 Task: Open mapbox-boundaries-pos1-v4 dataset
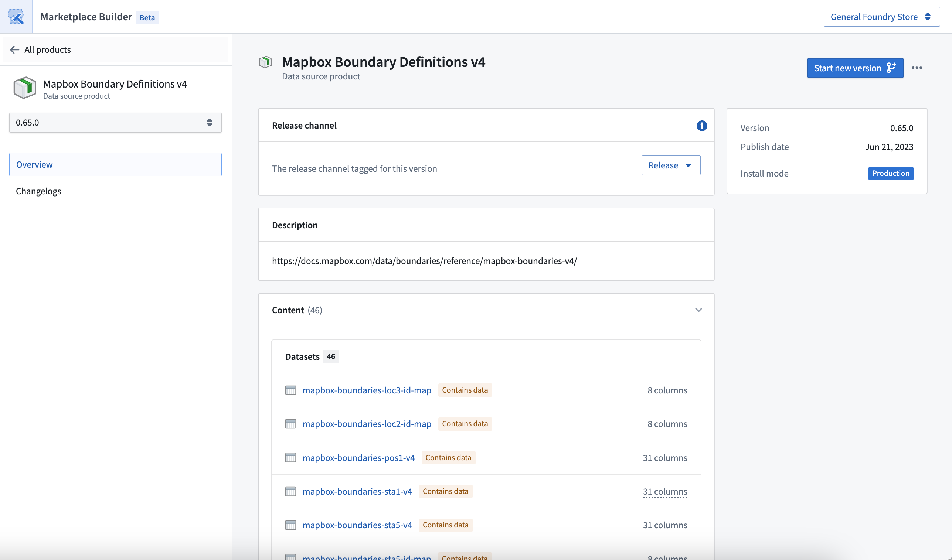click(x=358, y=458)
